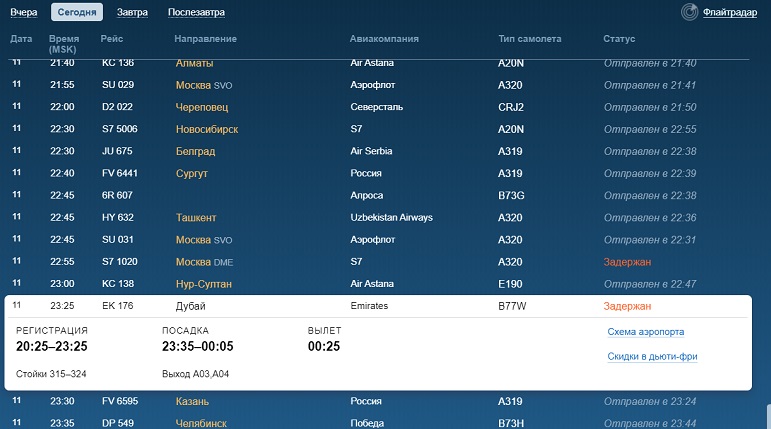The image size is (771, 429).
Task: Click the Направление column header
Action: tap(206, 39)
